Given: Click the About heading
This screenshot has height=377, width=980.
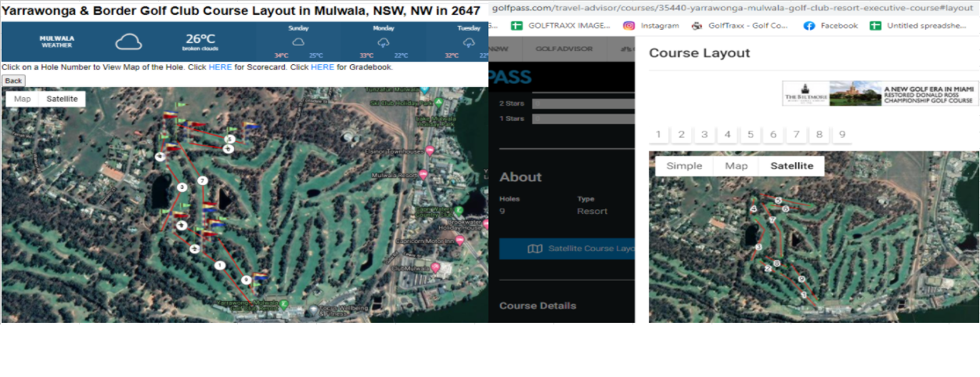Looking at the screenshot, I should pyautogui.click(x=521, y=177).
